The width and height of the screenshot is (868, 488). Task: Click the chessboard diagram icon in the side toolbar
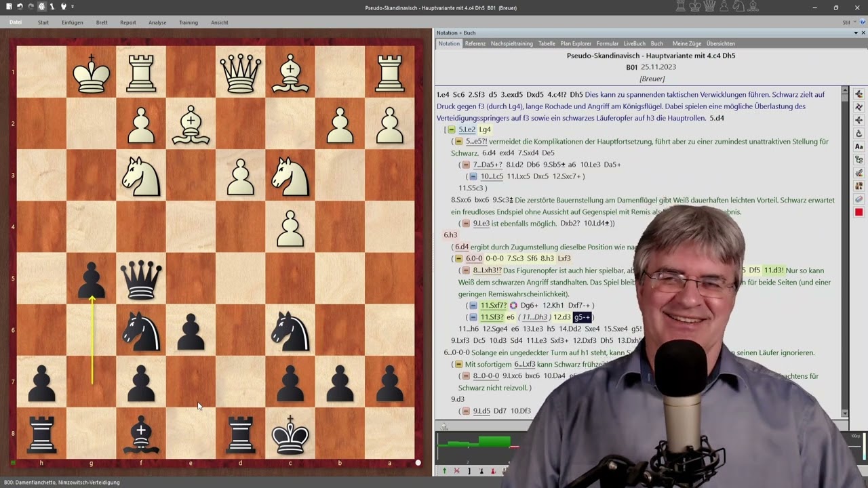click(859, 186)
